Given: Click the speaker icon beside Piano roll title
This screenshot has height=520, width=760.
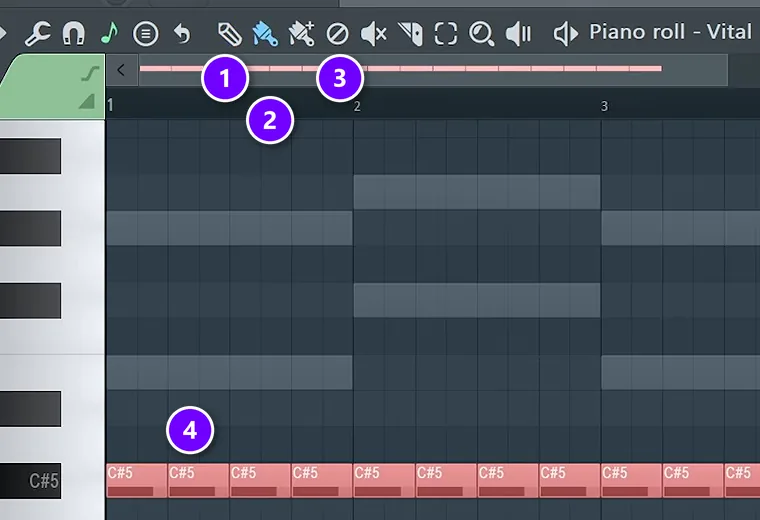Looking at the screenshot, I should coord(566,34).
